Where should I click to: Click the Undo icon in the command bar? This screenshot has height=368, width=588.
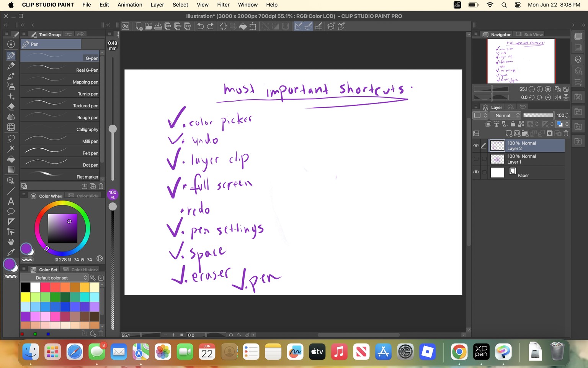pyautogui.click(x=200, y=26)
